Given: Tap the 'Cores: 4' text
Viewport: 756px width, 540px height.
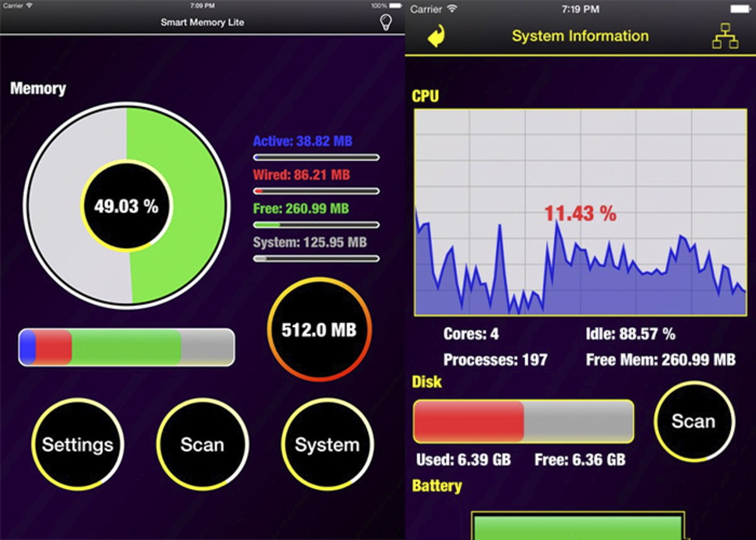Looking at the screenshot, I should (471, 334).
